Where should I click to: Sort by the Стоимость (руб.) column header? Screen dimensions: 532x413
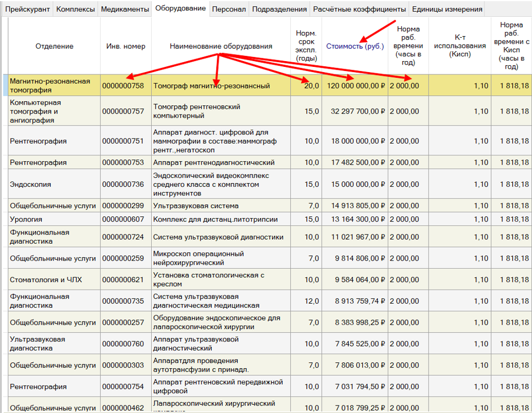pos(355,46)
